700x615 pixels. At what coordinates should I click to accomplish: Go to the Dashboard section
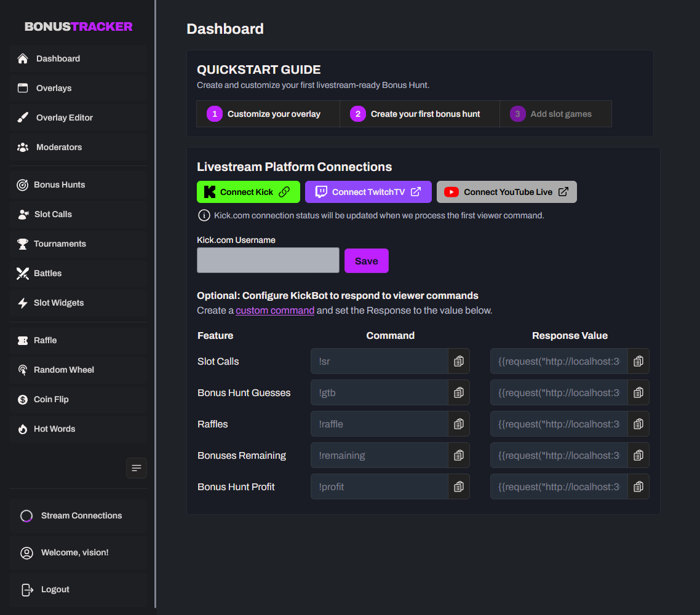click(58, 58)
